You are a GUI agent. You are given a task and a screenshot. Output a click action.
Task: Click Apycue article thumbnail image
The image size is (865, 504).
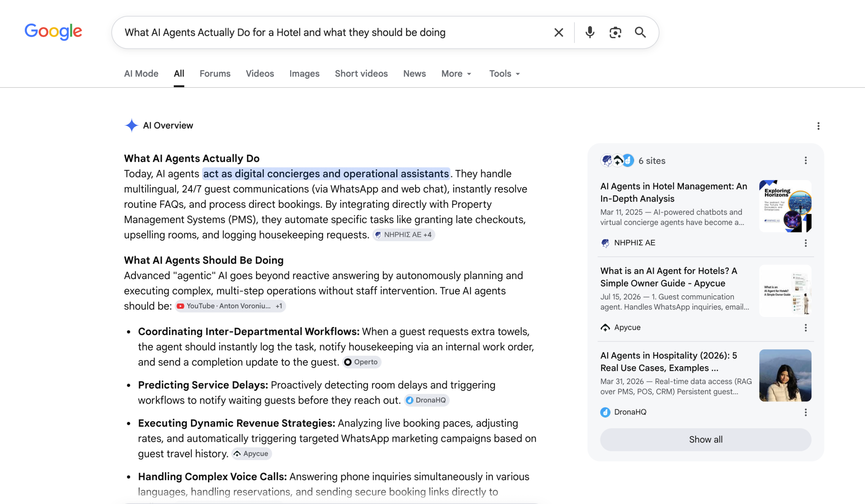(x=785, y=291)
